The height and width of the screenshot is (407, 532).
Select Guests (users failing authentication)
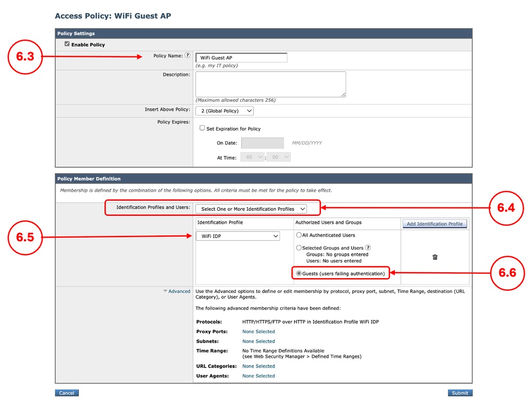[x=299, y=273]
